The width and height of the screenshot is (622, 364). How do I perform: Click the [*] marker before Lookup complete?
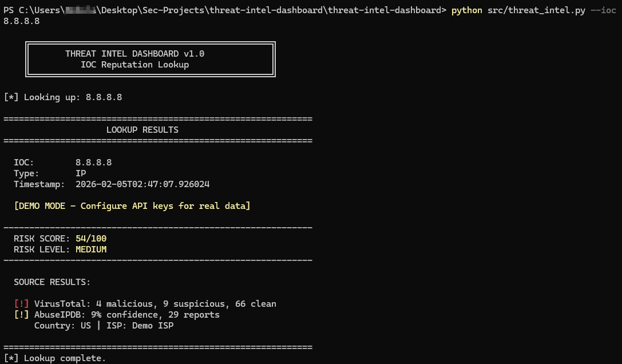(11, 358)
